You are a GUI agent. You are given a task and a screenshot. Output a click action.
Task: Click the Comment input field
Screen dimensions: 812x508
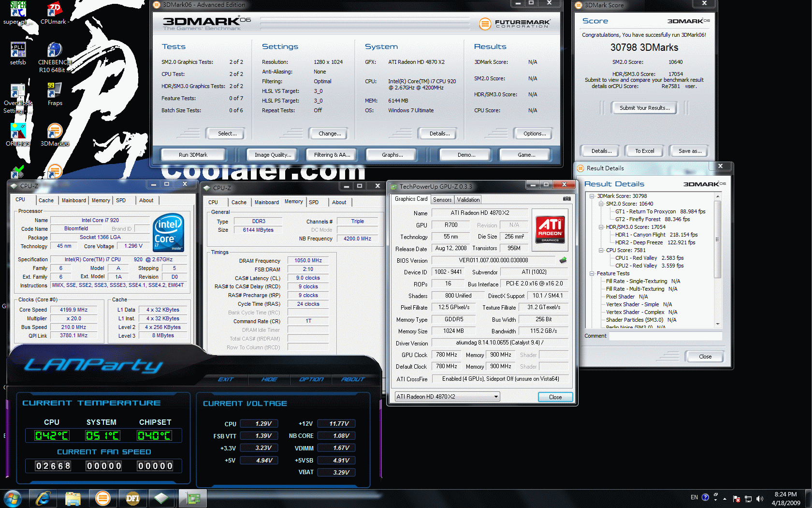coord(666,336)
